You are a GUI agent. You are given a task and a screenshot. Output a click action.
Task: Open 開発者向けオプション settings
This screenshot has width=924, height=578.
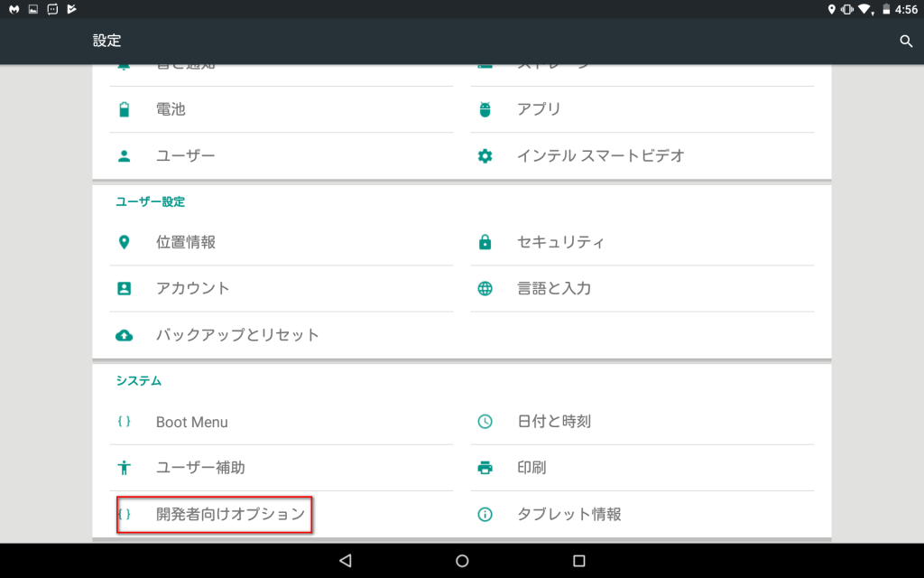coord(230,515)
